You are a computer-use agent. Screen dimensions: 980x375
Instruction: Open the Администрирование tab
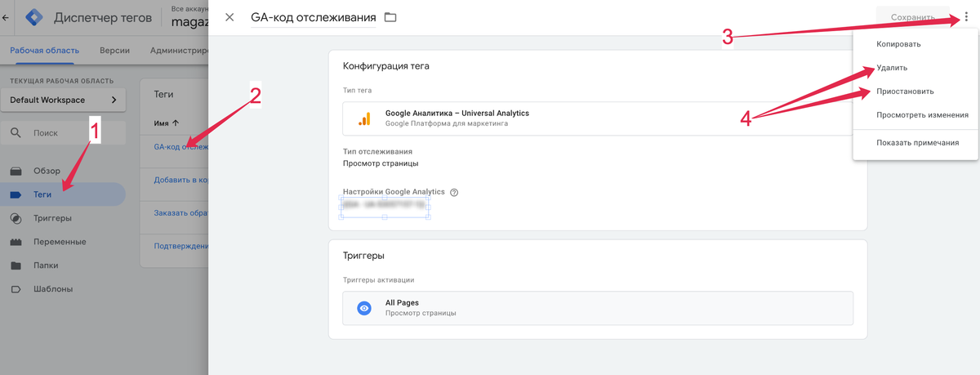click(x=179, y=50)
